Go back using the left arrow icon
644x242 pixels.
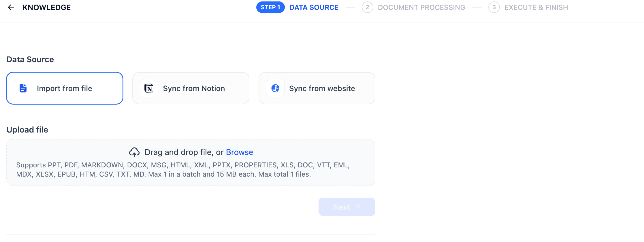pyautogui.click(x=11, y=7)
